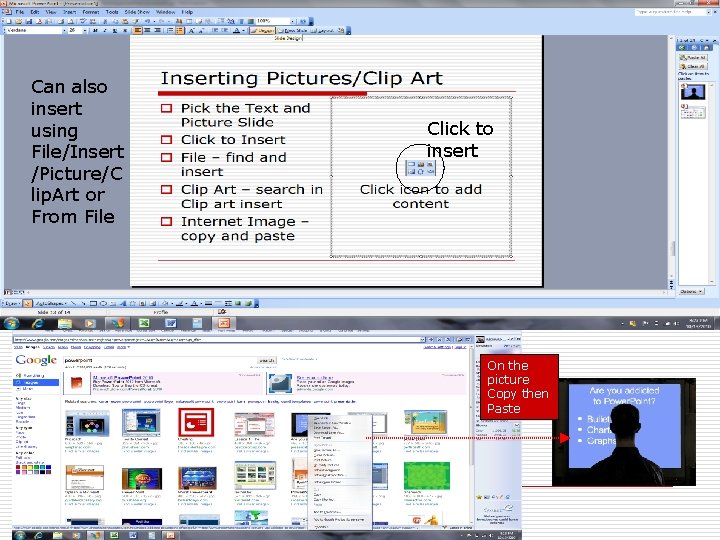Screen dimensions: 720x540
Task: Click the Clear All button in the clipboard pane
Action: tap(692, 67)
